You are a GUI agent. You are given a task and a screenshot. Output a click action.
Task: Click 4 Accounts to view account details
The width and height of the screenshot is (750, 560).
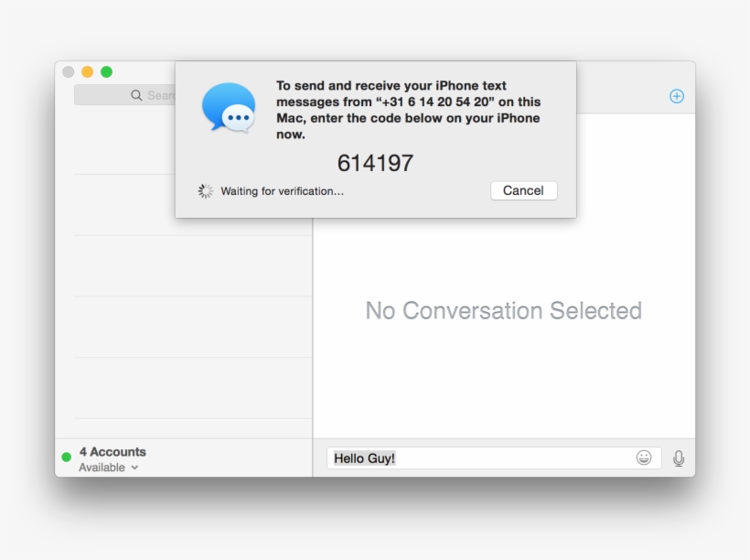111,451
